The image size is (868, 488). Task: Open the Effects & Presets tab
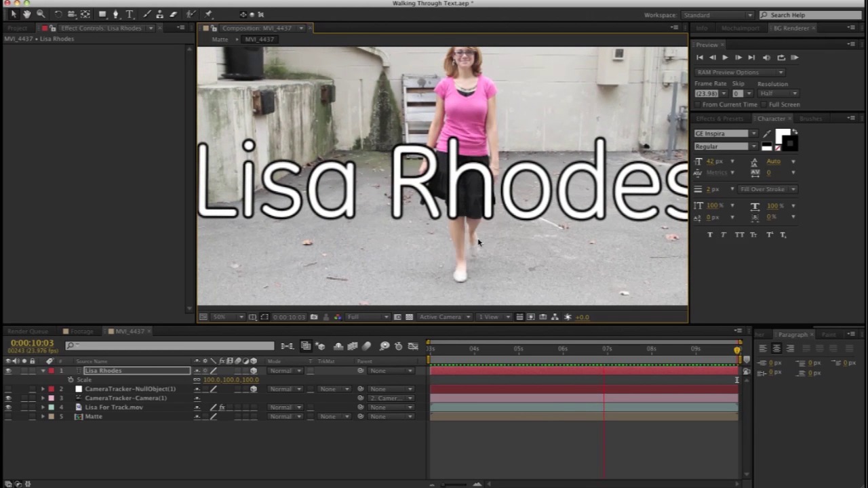719,119
